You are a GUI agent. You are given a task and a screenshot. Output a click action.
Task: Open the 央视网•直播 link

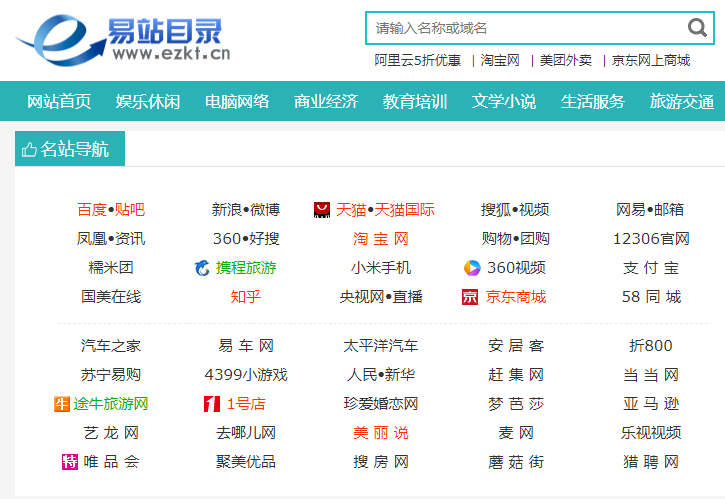click(381, 297)
